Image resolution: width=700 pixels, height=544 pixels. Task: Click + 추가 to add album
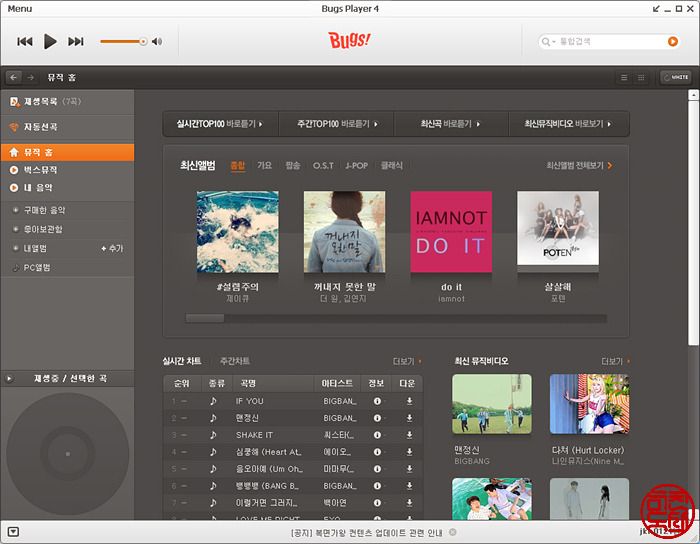click(x=112, y=249)
